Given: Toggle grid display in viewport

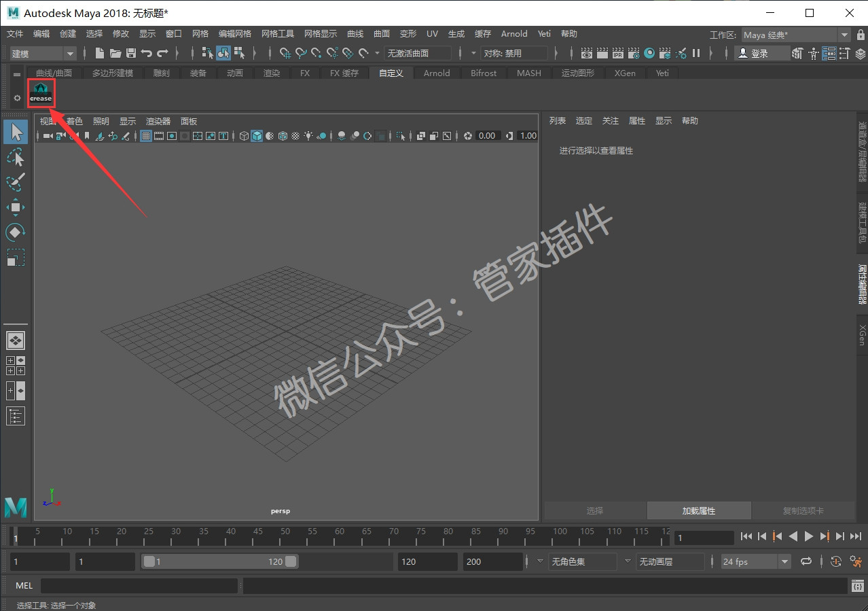Looking at the screenshot, I should coord(146,136).
